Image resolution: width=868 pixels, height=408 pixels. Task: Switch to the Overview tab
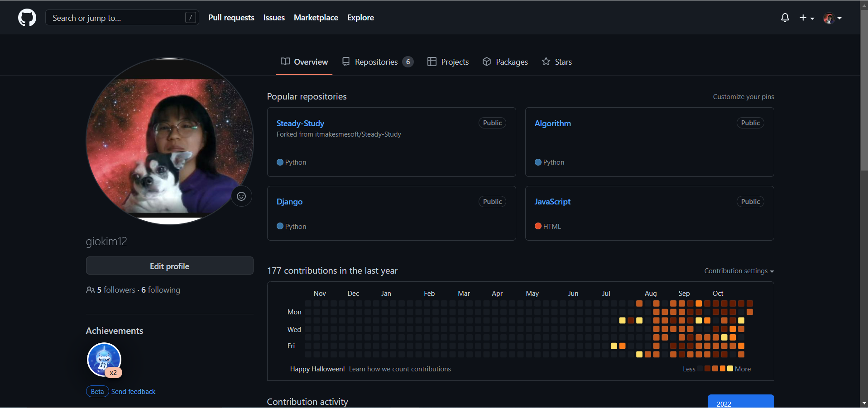(304, 62)
